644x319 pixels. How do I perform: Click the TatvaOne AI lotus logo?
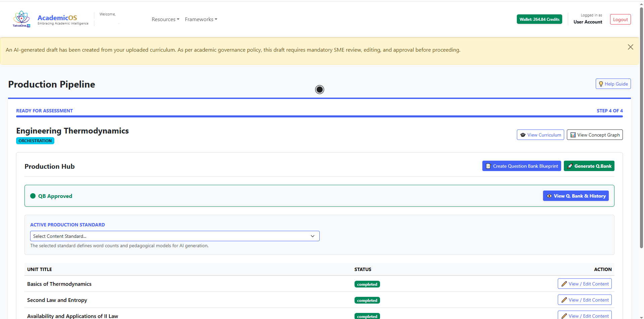pyautogui.click(x=21, y=19)
